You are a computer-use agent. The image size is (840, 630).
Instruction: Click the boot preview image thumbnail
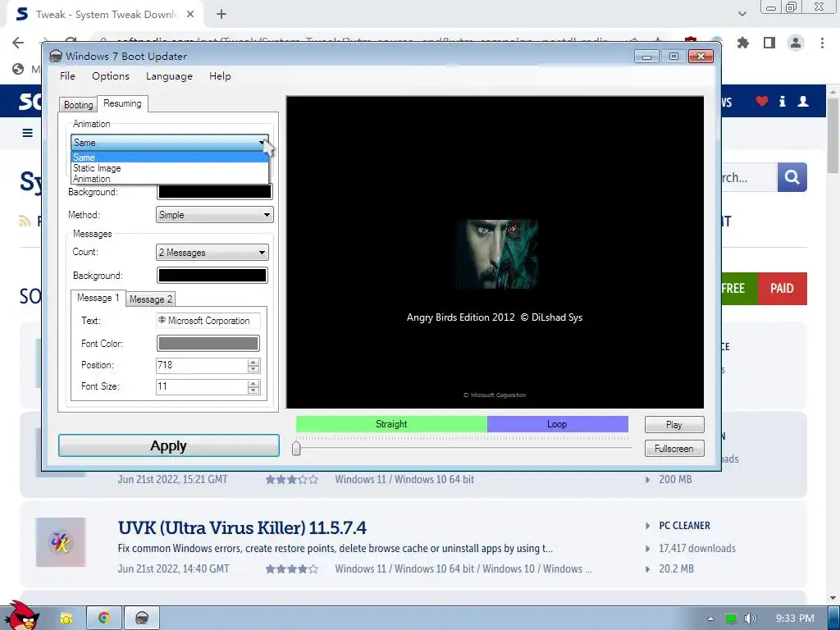[496, 254]
